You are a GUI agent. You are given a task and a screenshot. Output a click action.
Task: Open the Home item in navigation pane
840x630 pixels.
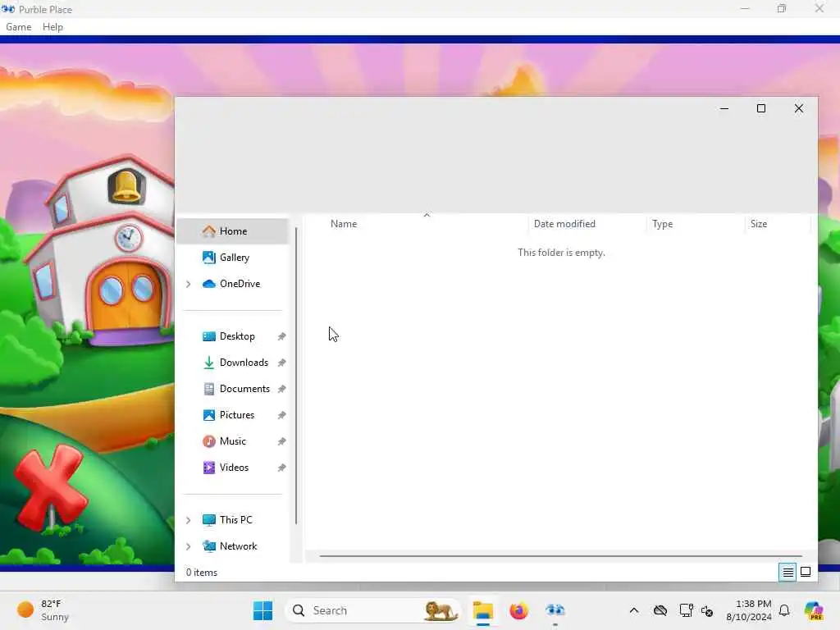pyautogui.click(x=232, y=231)
